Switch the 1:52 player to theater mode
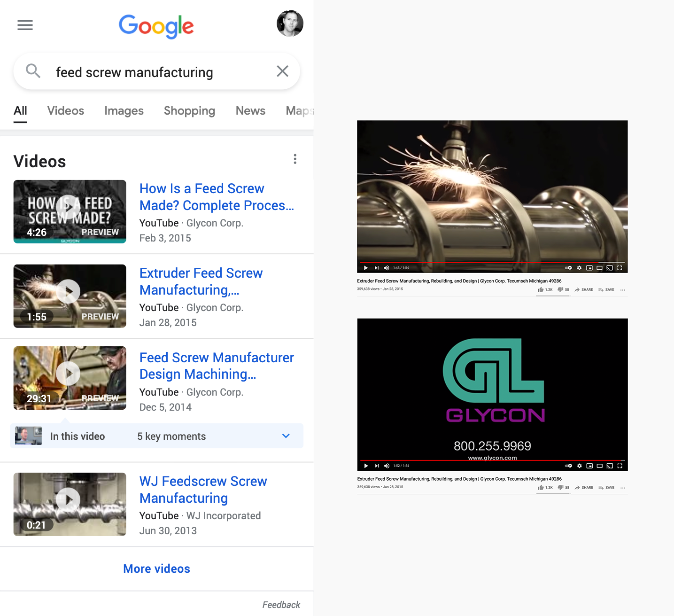This screenshot has width=674, height=616. pyautogui.click(x=599, y=466)
